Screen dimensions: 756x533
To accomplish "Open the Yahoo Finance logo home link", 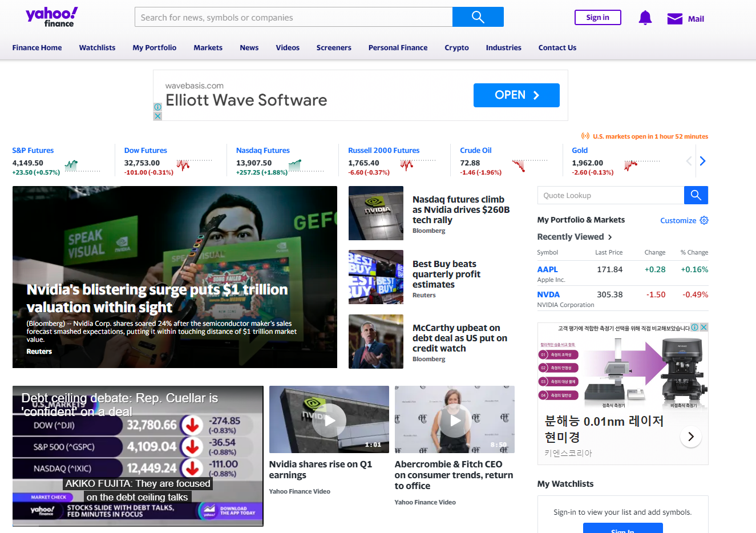I will 51,17.
